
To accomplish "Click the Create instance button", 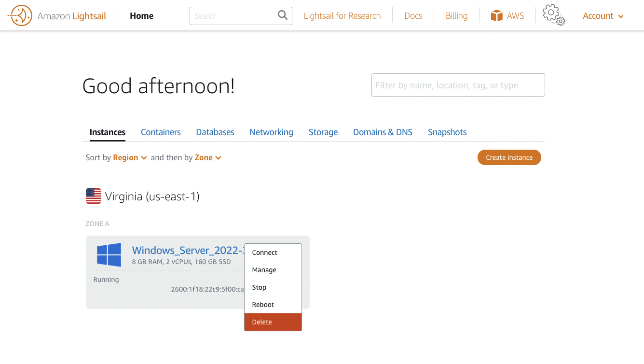I will [509, 157].
